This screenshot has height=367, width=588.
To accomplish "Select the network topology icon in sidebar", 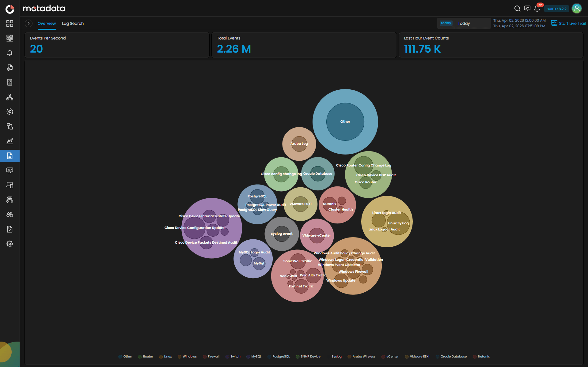I will (9, 97).
